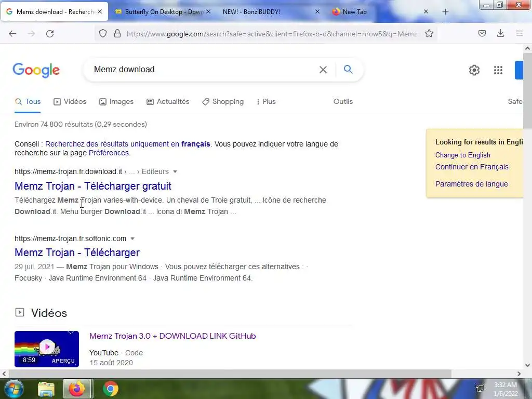Image resolution: width=532 pixels, height=399 pixels.
Task: Open File Explorer from taskbar
Action: pyautogui.click(x=46, y=389)
